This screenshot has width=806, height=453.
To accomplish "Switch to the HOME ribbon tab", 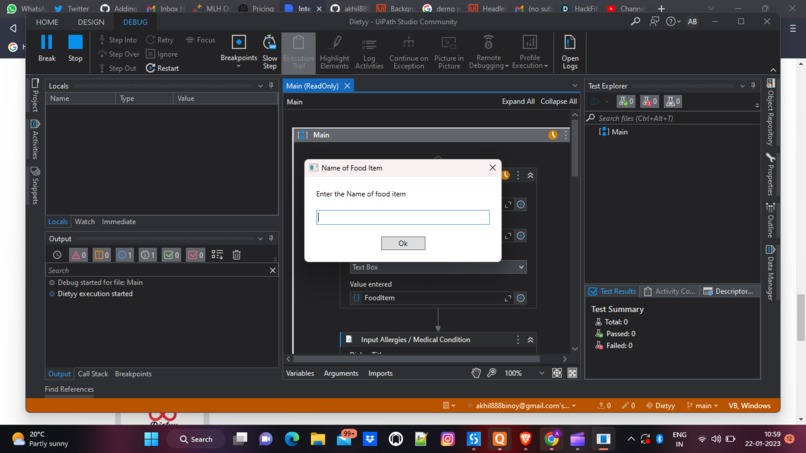I will [47, 22].
